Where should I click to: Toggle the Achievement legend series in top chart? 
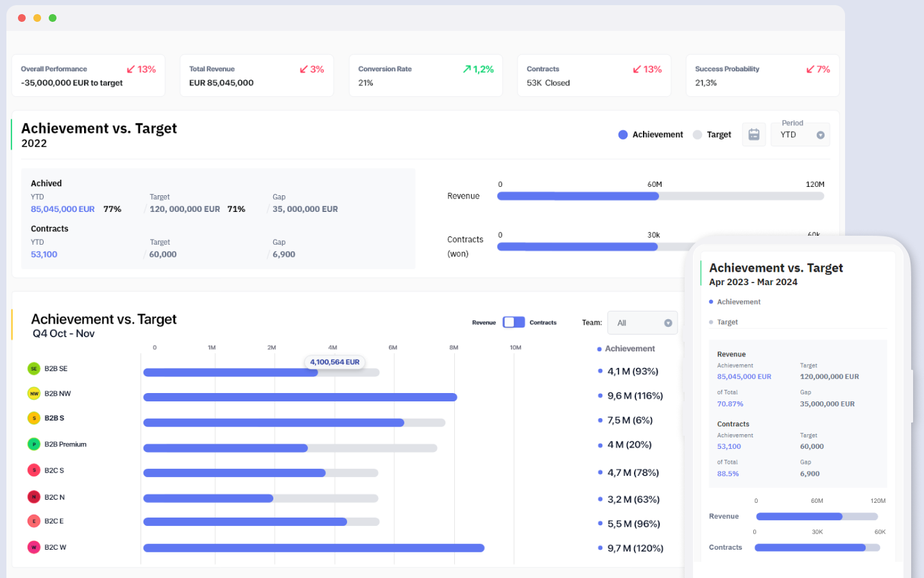point(651,134)
